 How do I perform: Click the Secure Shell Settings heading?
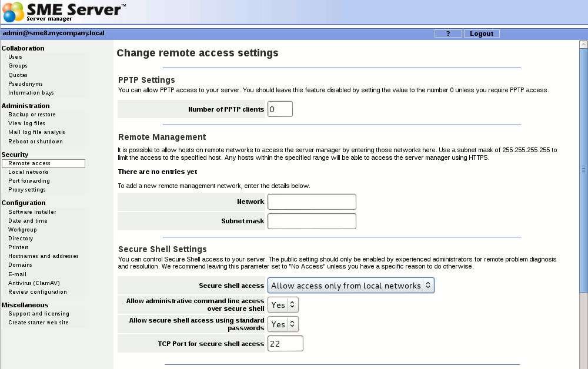pyautogui.click(x=162, y=250)
